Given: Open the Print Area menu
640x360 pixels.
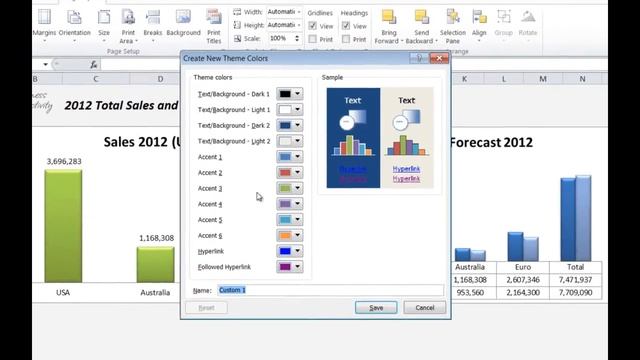Looking at the screenshot, I should pos(128,27).
